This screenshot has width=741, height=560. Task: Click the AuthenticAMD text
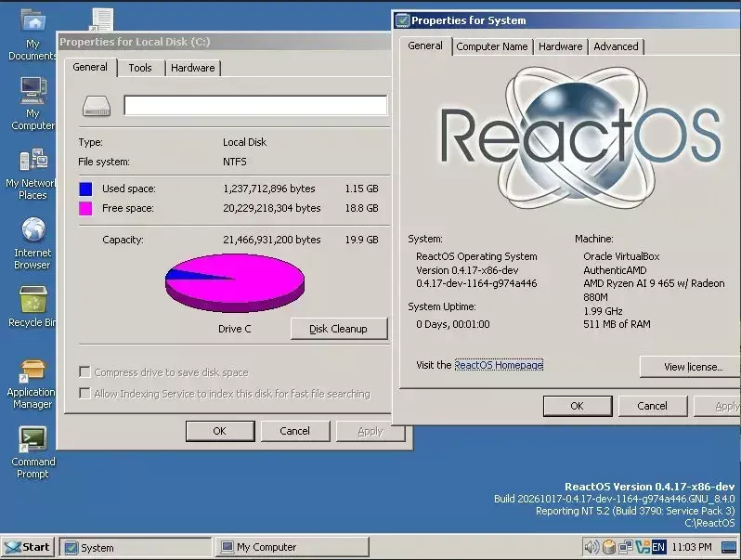(x=615, y=270)
